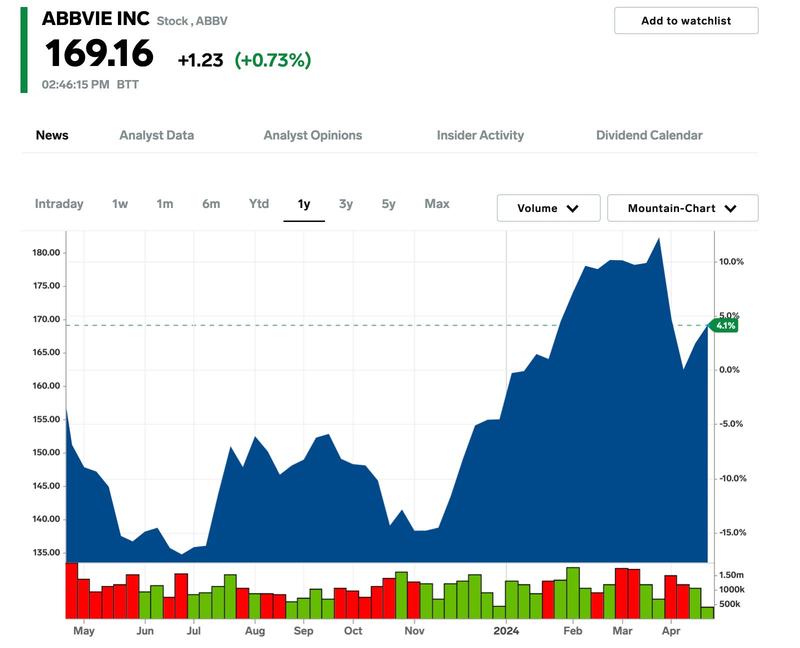Click the tall first red volume bar
Image resolution: width=800 pixels, height=648 pixels.
pos(72,591)
